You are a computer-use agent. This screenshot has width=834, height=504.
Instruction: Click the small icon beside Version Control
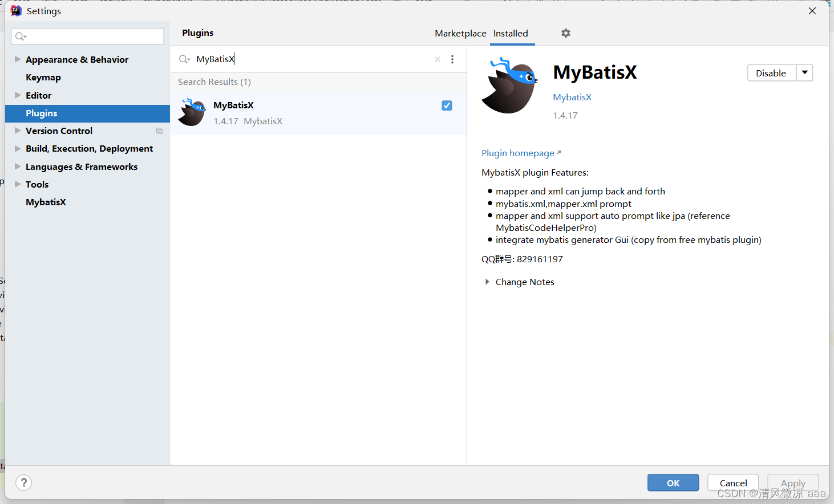pos(160,131)
